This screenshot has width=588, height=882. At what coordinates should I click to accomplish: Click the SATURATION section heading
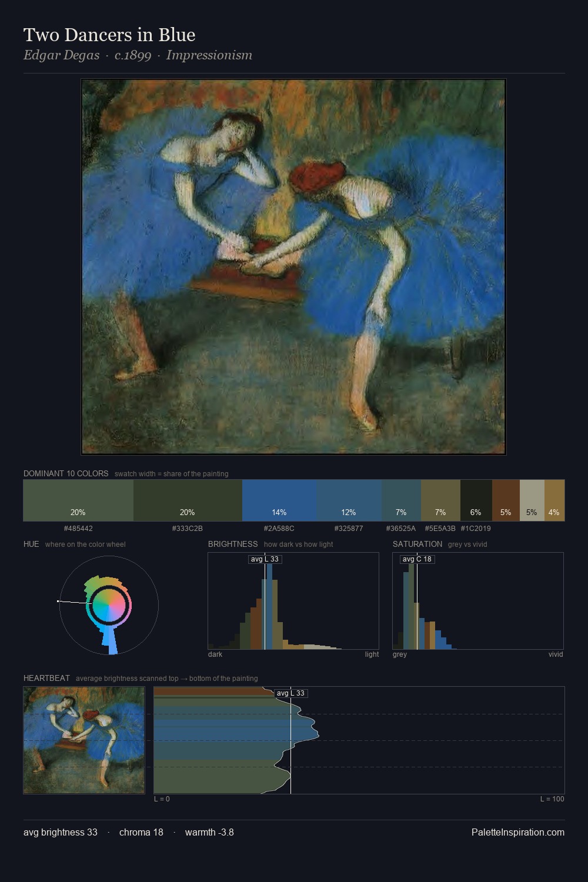[x=417, y=544]
